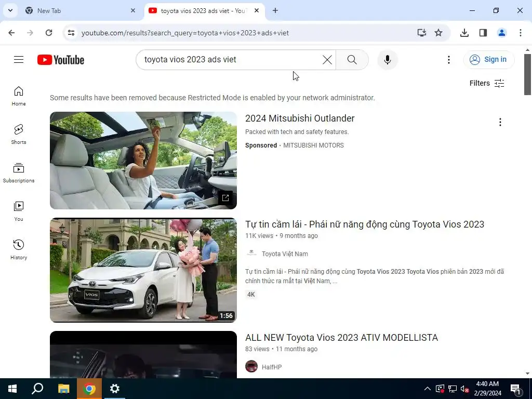Open Chrome downloads

pos(464,33)
